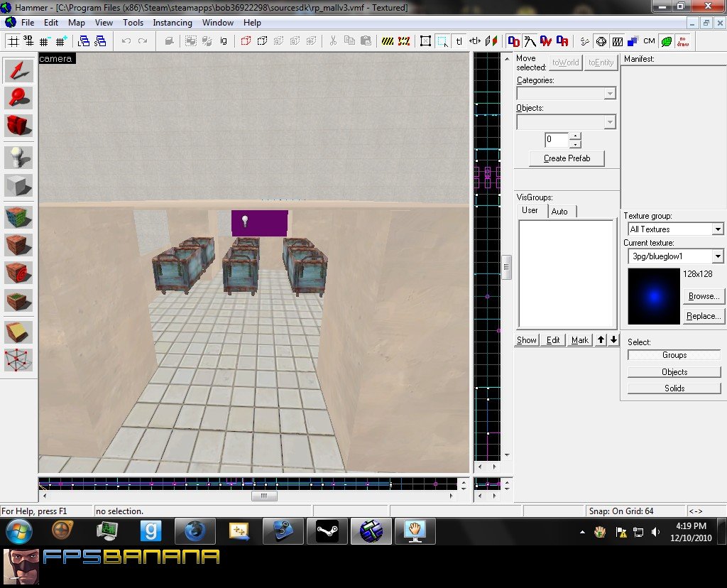This screenshot has width=727, height=588.
Task: Pick the Entity tool lightbulb icon
Action: pyautogui.click(x=18, y=157)
